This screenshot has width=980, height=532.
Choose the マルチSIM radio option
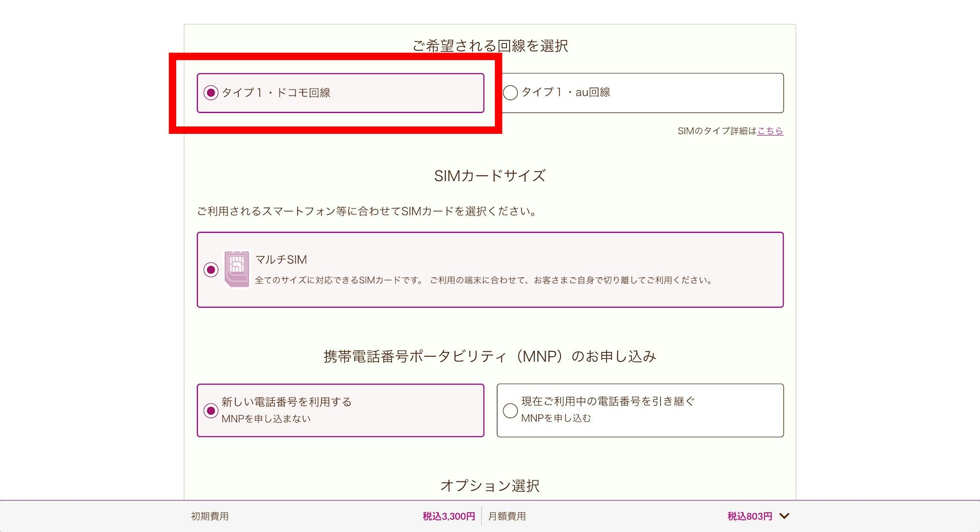point(211,269)
